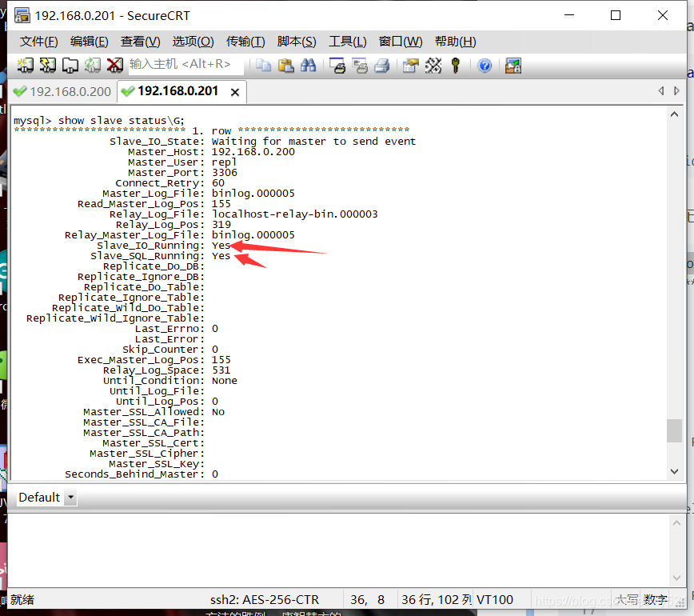
Task: Click the Master_Log_File value binlog.000005
Action: point(253,193)
